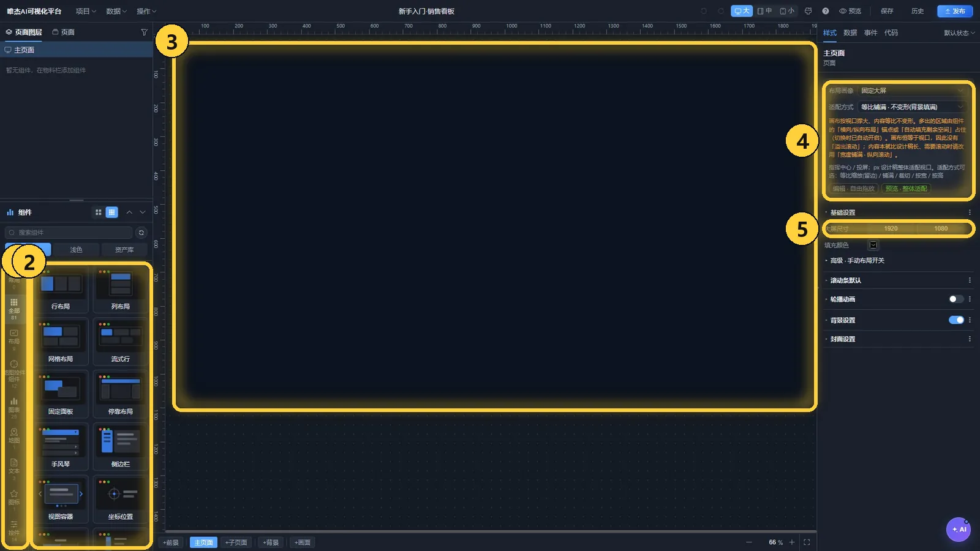
Task: Open the help question-mark icon
Action: tap(826, 11)
